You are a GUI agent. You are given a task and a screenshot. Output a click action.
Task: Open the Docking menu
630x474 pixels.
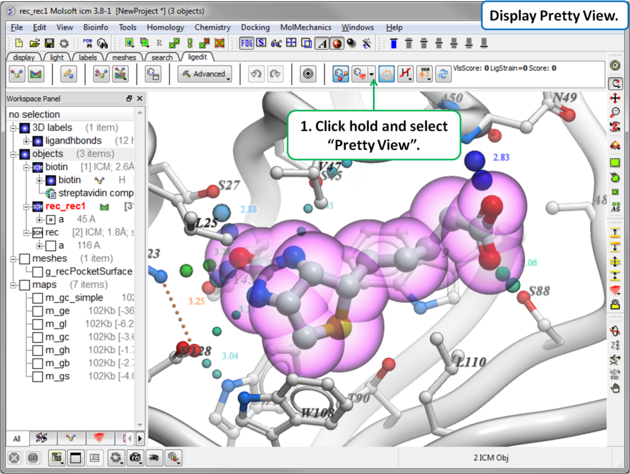pyautogui.click(x=256, y=27)
